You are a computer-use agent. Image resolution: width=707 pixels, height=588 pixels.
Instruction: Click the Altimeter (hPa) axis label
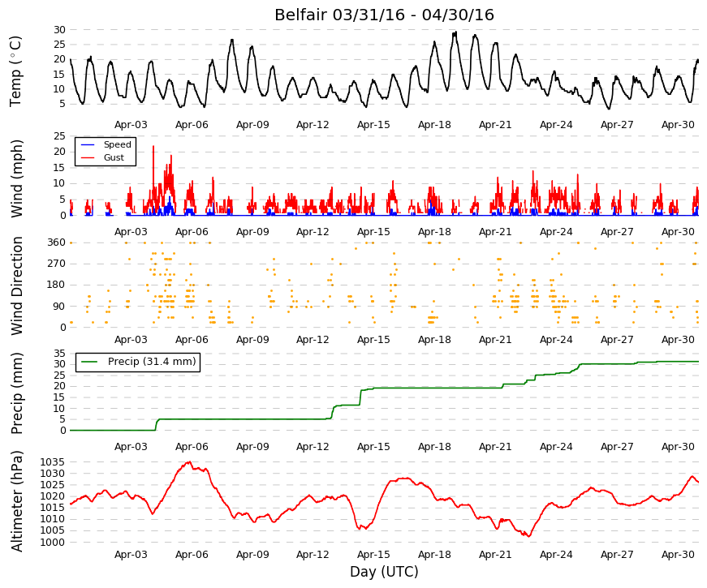[16, 501]
